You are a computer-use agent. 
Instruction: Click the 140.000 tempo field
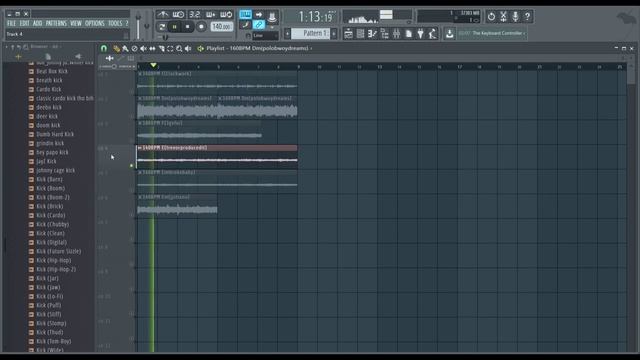222,27
